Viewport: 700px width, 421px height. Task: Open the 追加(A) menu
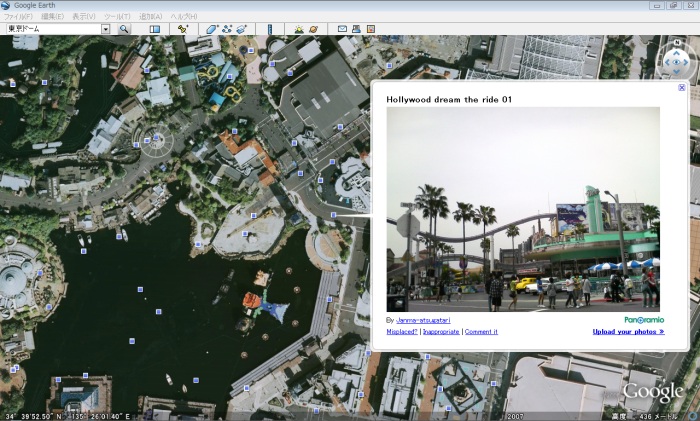150,17
